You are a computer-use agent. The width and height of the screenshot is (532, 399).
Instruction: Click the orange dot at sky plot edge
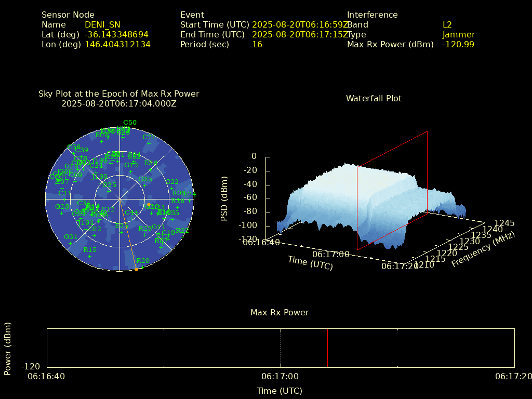click(x=136, y=269)
